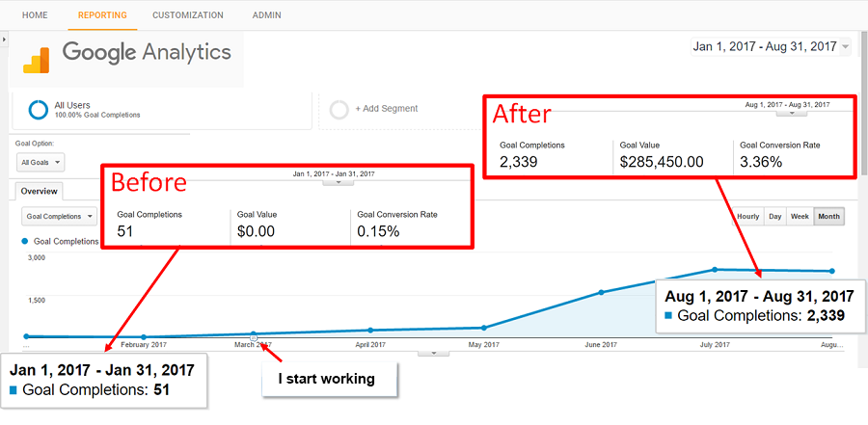Open the CUSTOMIZATION tab
Image resolution: width=868 pixels, height=425 pixels.
point(187,15)
